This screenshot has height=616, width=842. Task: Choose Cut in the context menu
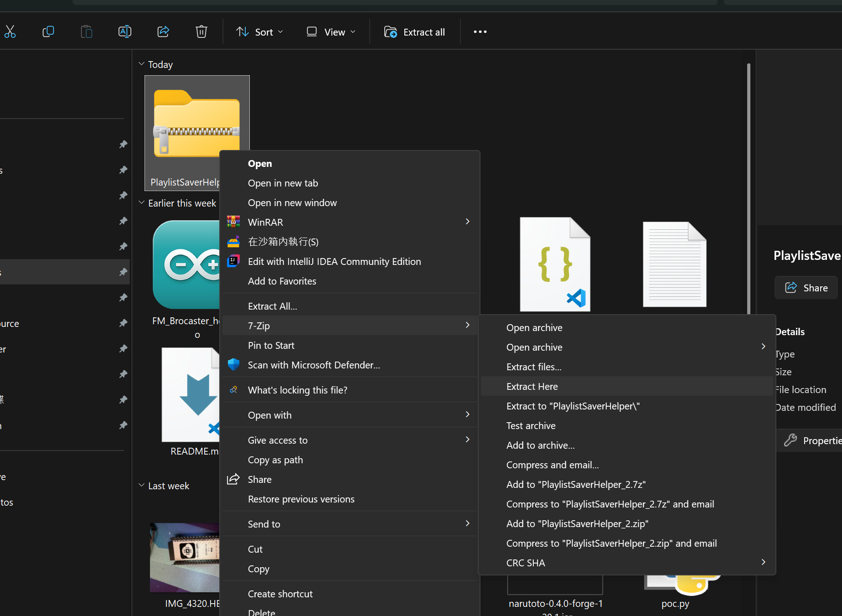coord(349,549)
